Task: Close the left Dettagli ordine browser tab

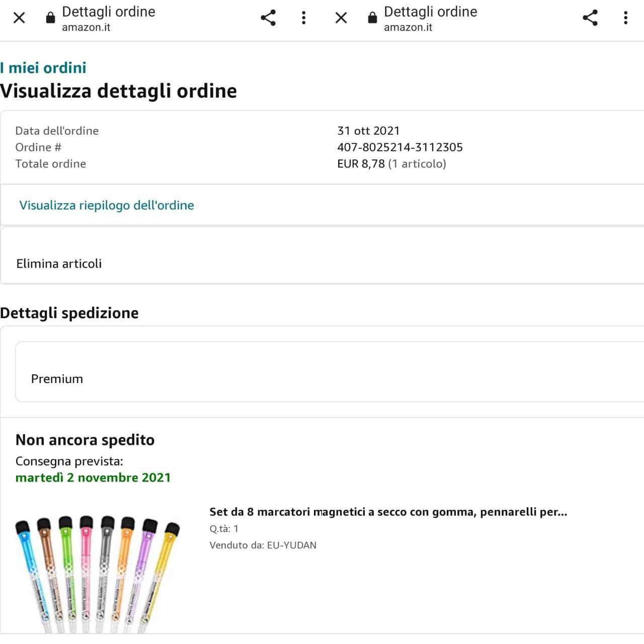Action: point(19,18)
